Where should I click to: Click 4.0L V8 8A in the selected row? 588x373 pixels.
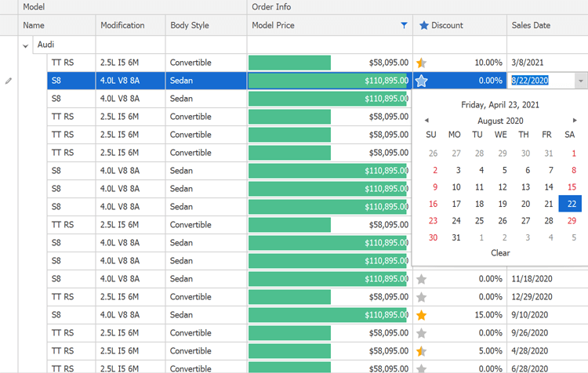click(x=130, y=81)
